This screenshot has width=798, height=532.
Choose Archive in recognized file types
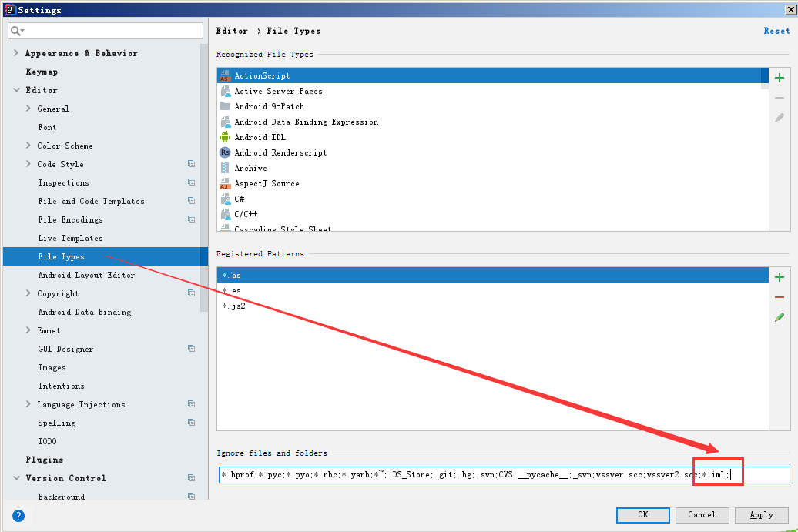point(250,168)
